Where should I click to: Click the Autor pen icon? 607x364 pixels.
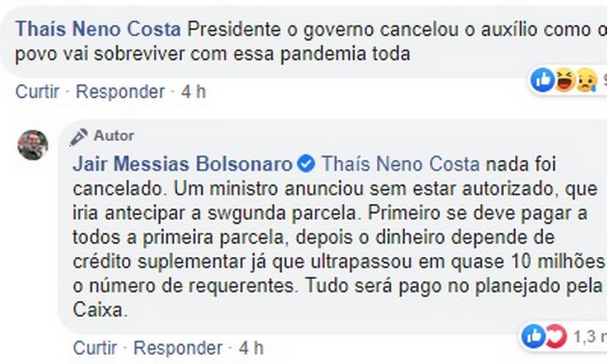79,136
